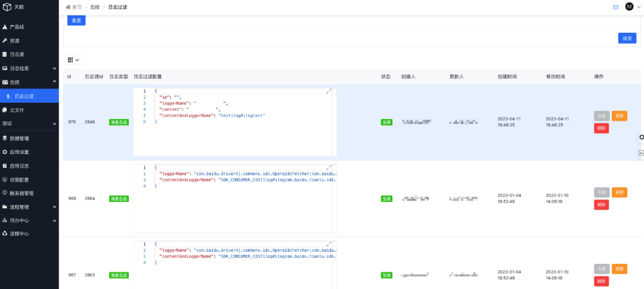Click the 创建人 column header
Image resolution: width=644 pixels, height=289 pixels.
[x=408, y=77]
